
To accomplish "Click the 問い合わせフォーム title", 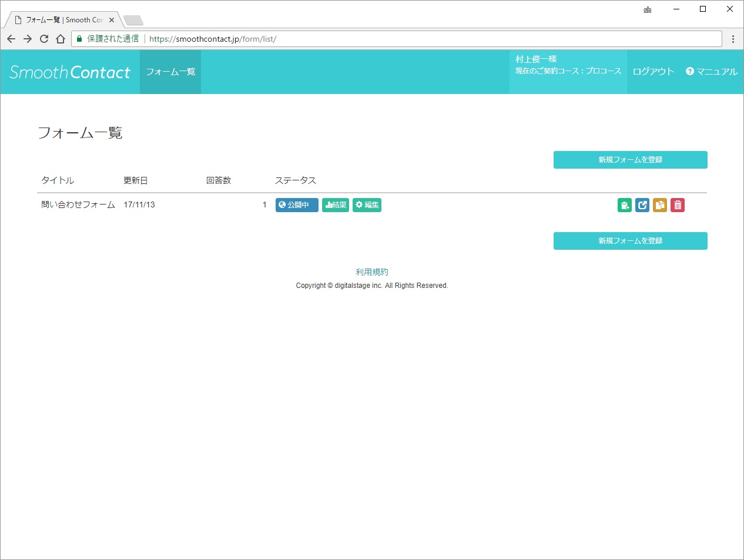I will pos(78,204).
